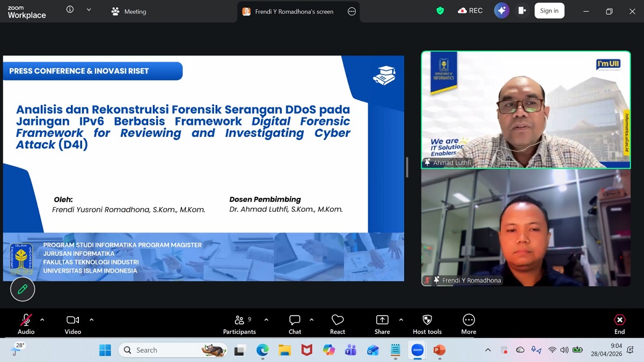Expand the audio settings arrow
Screen dimensions: 644x362
point(42,320)
